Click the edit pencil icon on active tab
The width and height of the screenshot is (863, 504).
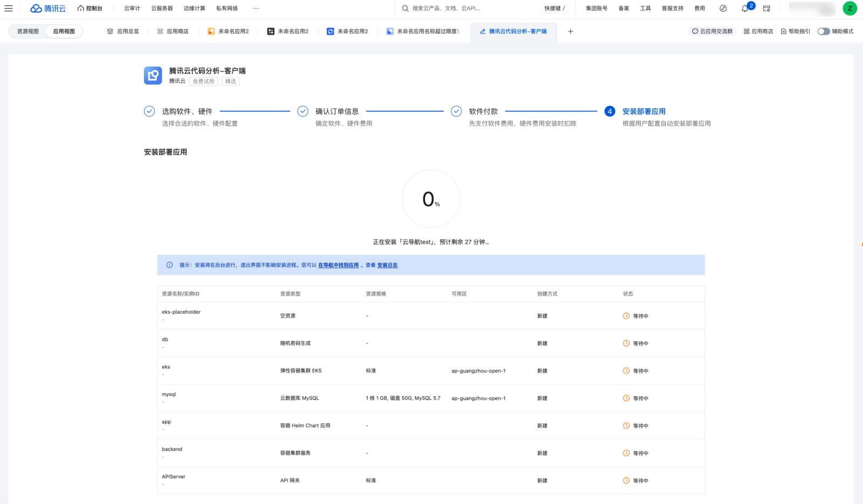coord(483,31)
